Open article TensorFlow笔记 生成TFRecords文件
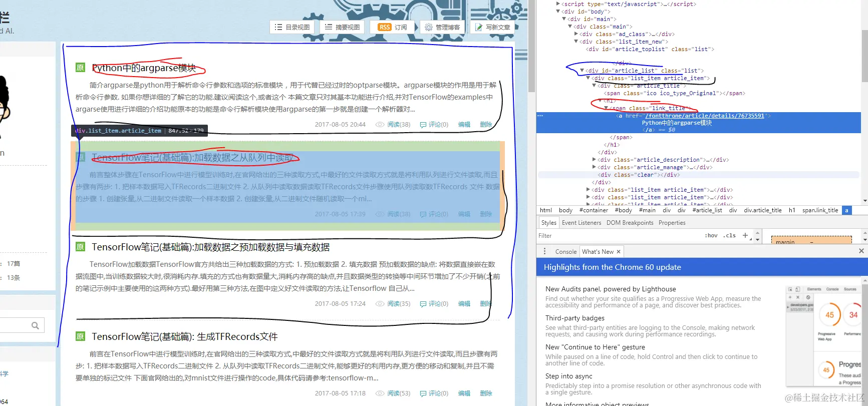Viewport: 868px width, 406px height. coord(184,336)
